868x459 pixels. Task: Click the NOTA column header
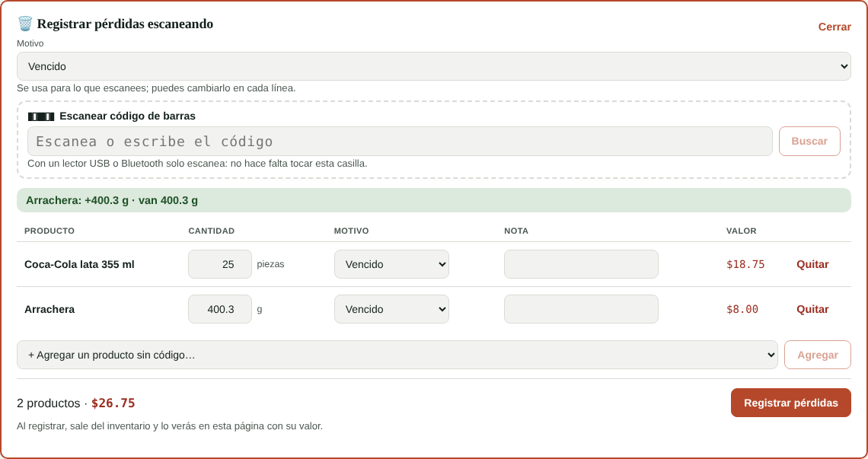516,231
